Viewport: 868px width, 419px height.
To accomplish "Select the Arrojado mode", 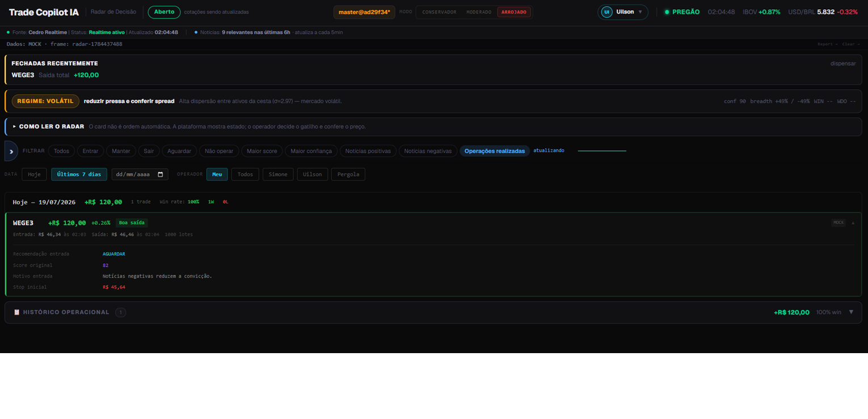I will [514, 12].
